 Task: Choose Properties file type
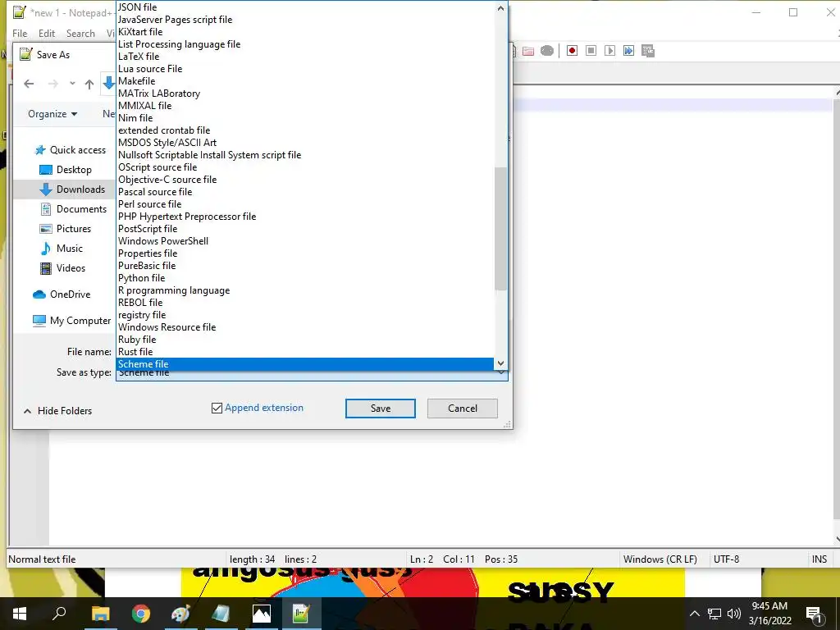305,253
